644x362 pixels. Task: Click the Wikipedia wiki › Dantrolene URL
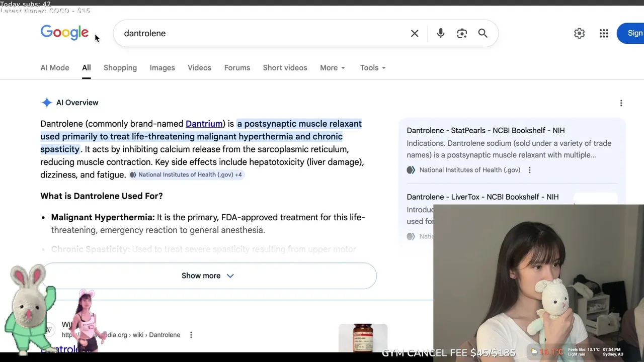coord(121,335)
